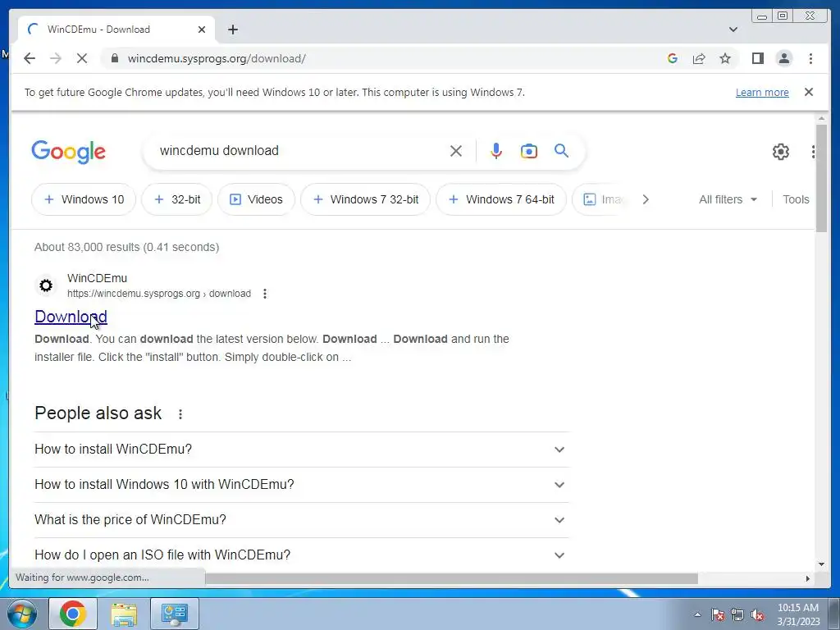Close the WinCDEmu - Download tab
The height and width of the screenshot is (630, 840).
pyautogui.click(x=202, y=30)
